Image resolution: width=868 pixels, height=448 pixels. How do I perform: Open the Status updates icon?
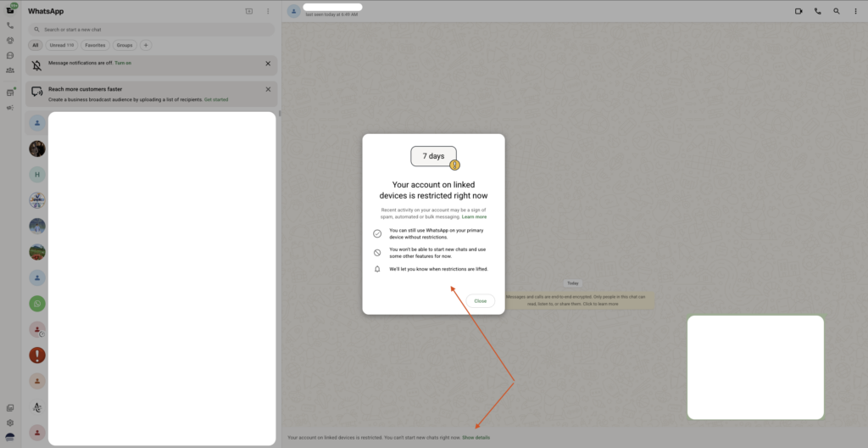[10, 41]
